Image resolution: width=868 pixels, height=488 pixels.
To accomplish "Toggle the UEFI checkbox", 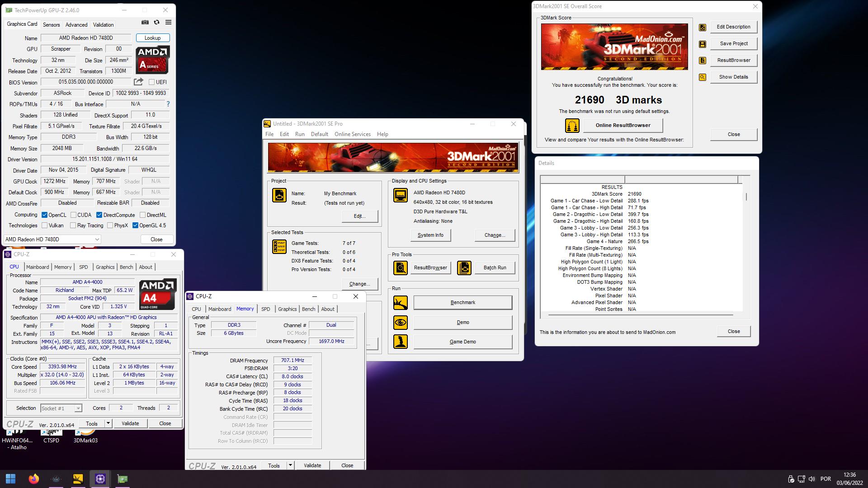I will coord(151,82).
